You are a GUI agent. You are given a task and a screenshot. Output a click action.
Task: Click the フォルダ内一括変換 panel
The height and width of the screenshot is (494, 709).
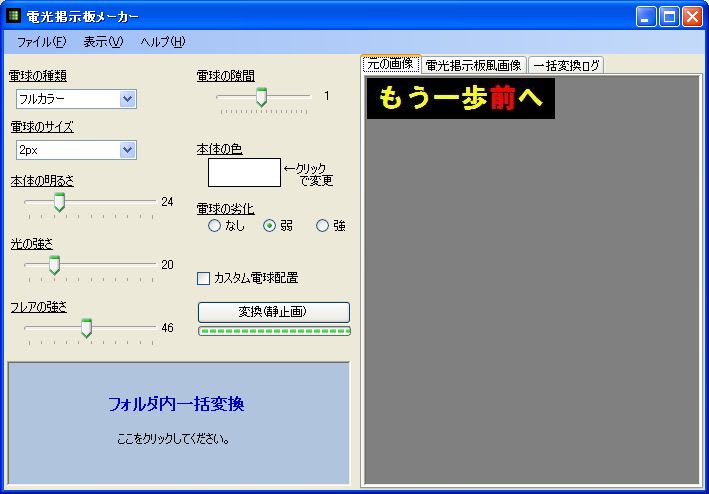[178, 422]
